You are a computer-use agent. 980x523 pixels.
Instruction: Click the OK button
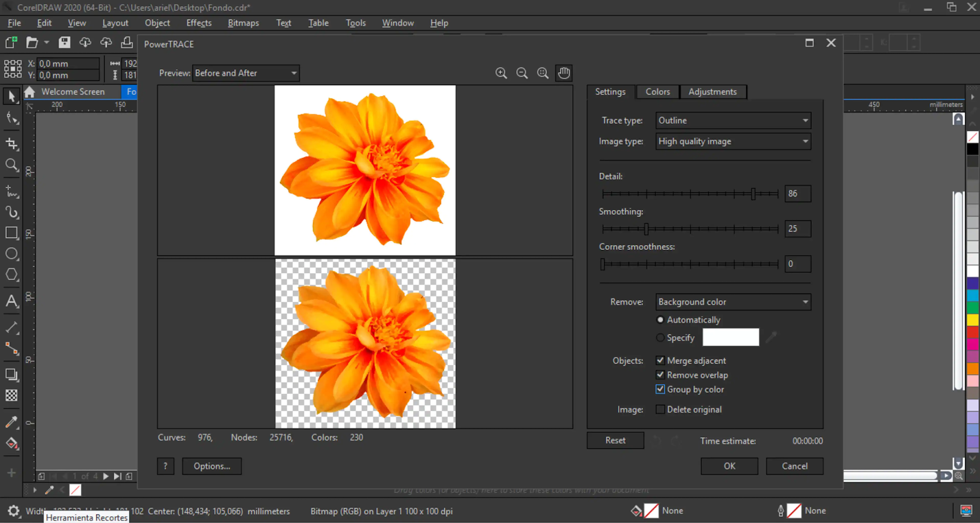click(x=729, y=466)
